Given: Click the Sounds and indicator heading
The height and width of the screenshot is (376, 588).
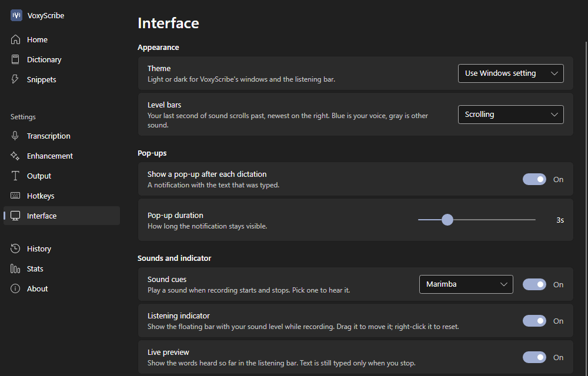Looking at the screenshot, I should (x=175, y=258).
